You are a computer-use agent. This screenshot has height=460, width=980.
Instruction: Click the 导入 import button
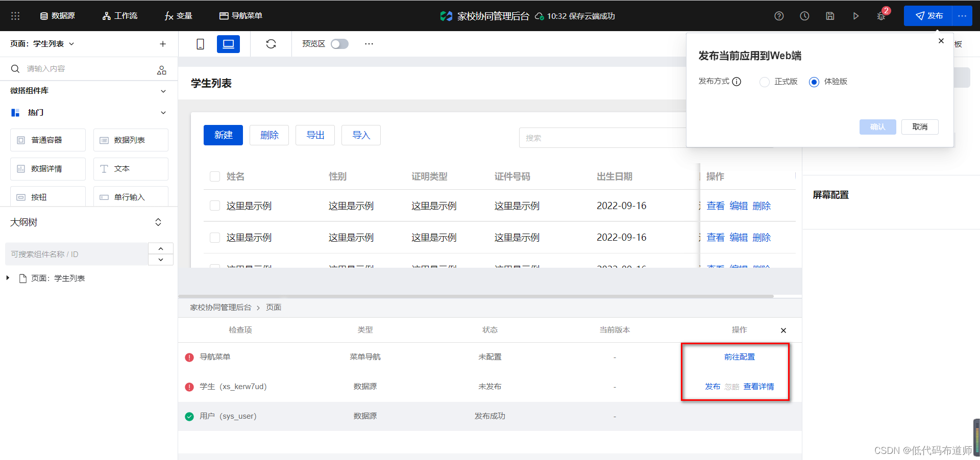click(361, 135)
